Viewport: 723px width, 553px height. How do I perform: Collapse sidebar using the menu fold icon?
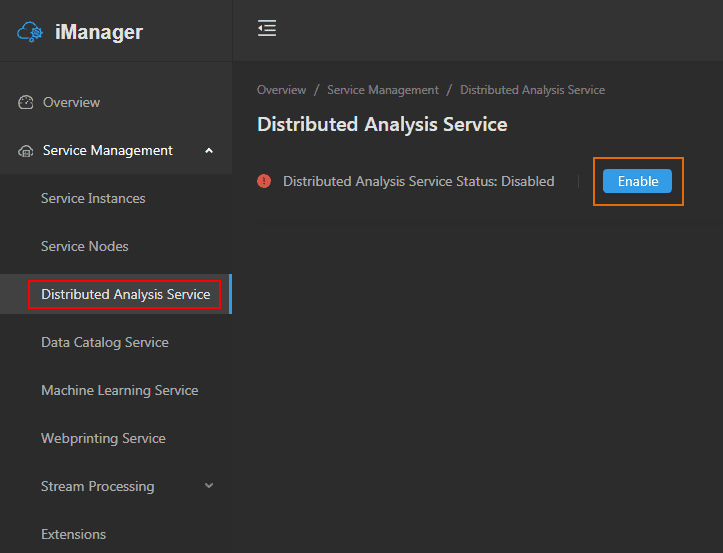pos(267,29)
